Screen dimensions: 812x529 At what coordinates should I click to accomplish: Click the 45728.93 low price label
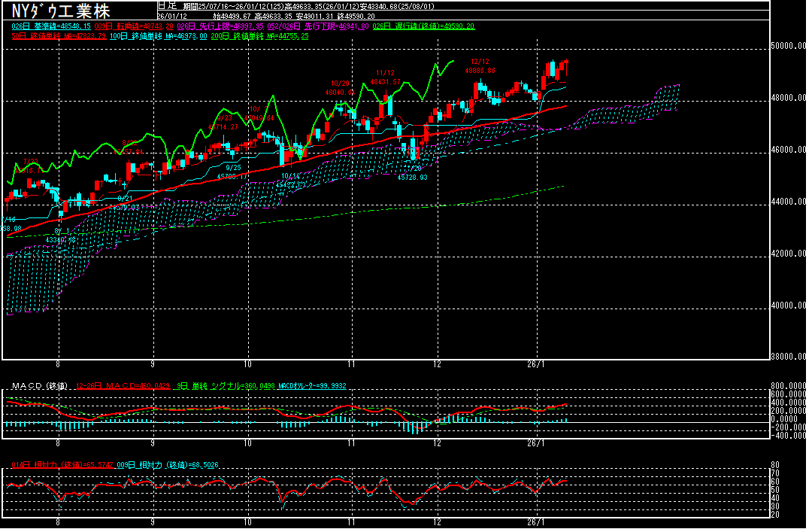pyautogui.click(x=412, y=178)
